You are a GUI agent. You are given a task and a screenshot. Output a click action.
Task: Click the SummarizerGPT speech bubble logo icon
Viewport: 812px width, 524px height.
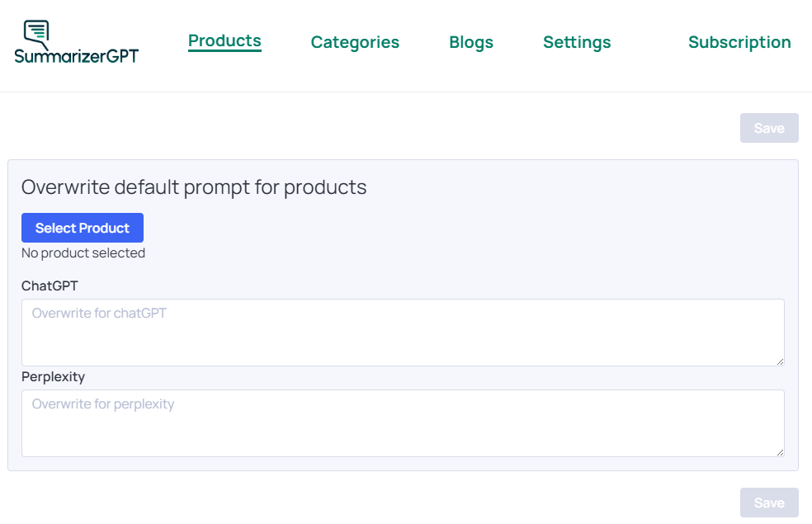37,32
